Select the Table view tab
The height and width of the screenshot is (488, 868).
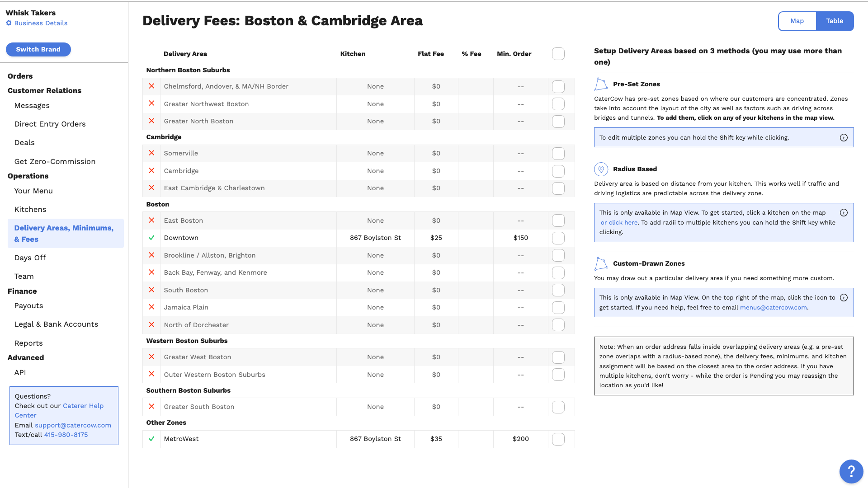click(835, 21)
